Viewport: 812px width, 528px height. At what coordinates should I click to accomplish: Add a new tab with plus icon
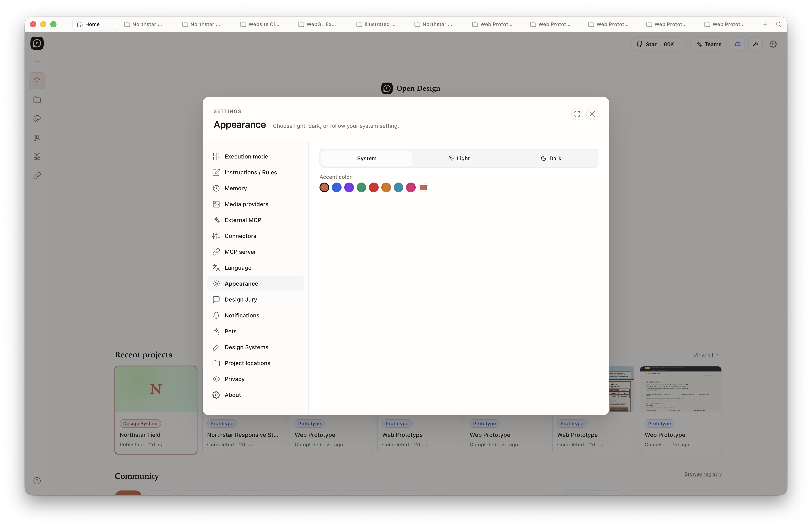pyautogui.click(x=765, y=24)
